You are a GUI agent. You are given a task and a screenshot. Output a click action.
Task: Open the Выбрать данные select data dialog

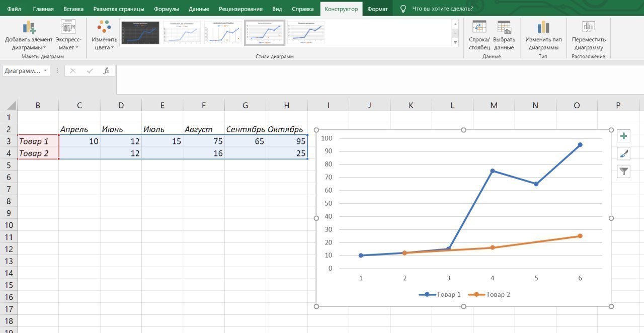[504, 35]
